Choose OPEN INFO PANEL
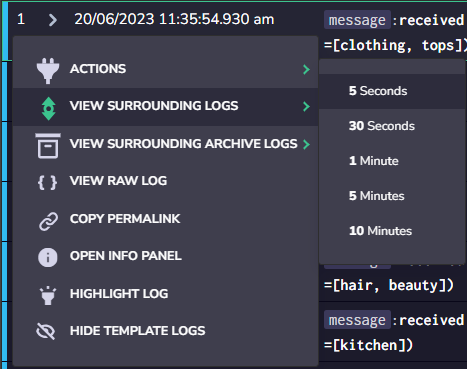The width and height of the screenshot is (467, 369). [165, 256]
